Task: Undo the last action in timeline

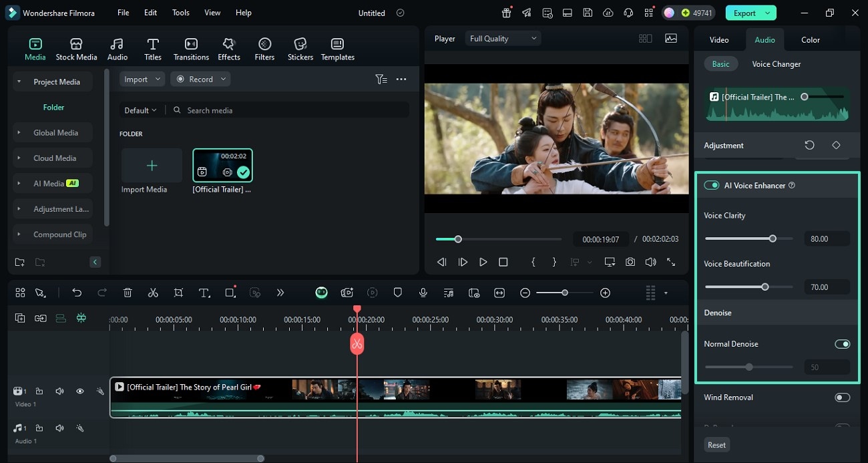Action: coord(77,293)
